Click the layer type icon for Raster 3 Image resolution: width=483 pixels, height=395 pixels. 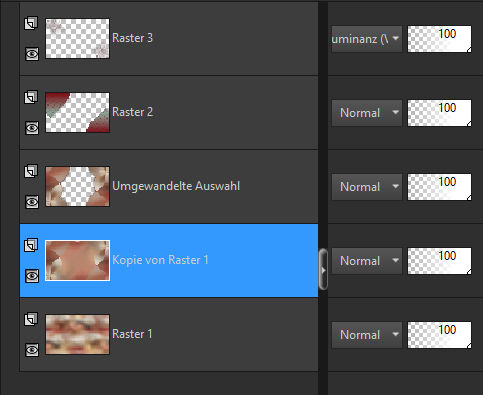[31, 23]
